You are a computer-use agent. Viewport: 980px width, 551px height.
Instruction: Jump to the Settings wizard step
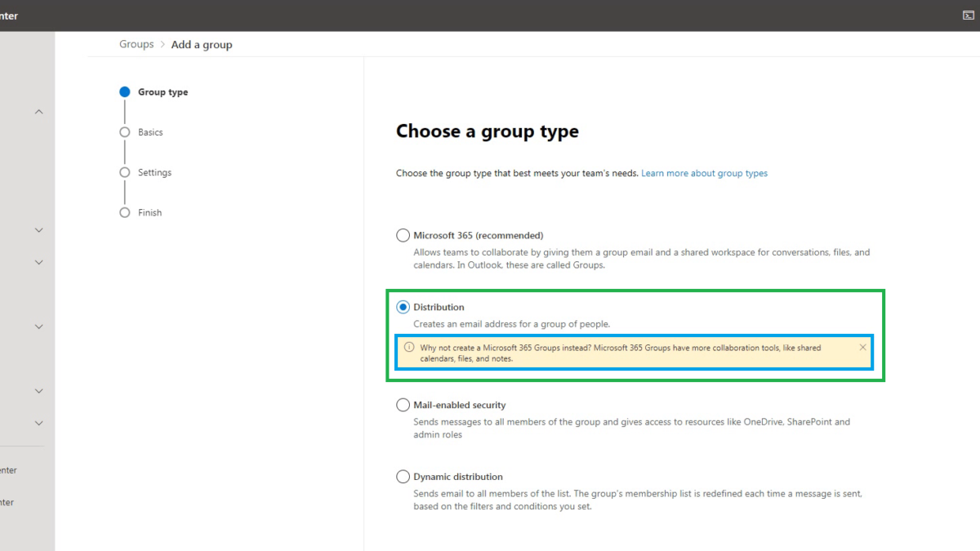145,172
